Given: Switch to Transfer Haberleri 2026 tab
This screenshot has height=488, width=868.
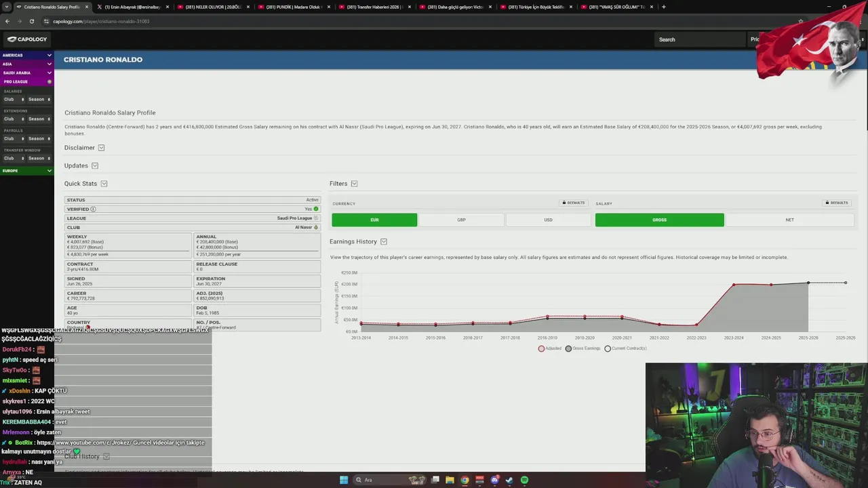Looking at the screenshot, I should [x=374, y=7].
